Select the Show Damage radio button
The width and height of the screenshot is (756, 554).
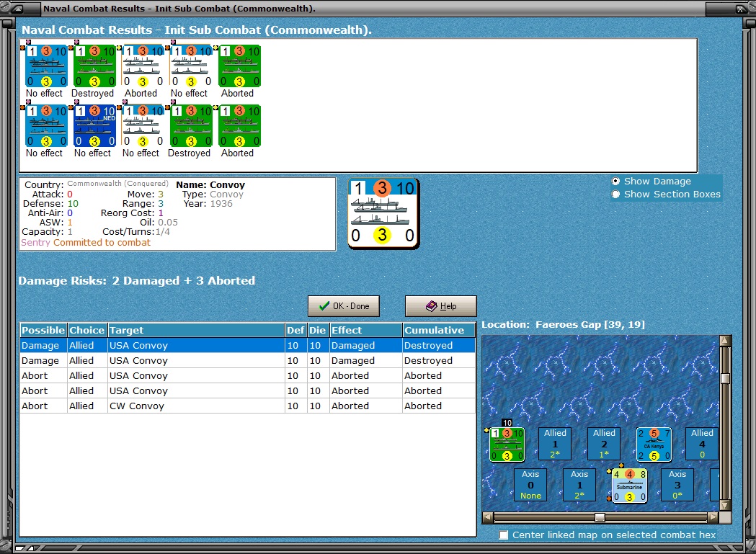tap(615, 182)
